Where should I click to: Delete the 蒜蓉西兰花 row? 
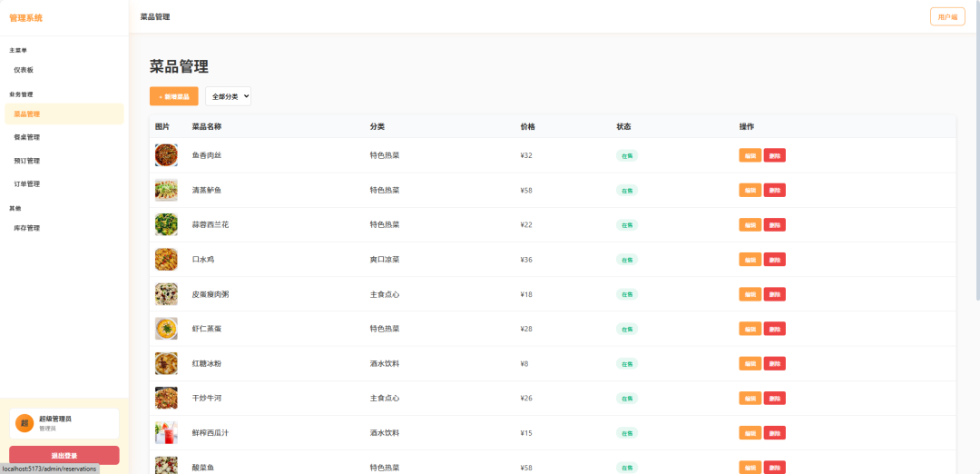[774, 224]
